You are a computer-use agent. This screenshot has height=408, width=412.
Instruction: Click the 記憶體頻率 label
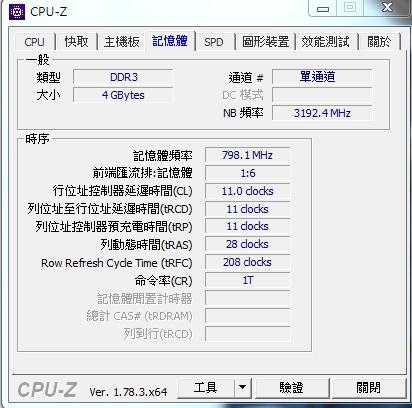(x=163, y=156)
